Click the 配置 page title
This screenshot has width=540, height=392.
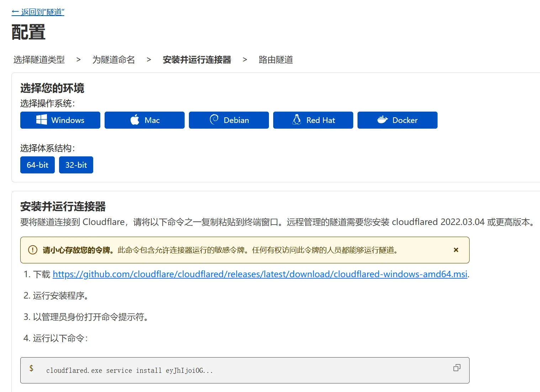click(x=28, y=32)
